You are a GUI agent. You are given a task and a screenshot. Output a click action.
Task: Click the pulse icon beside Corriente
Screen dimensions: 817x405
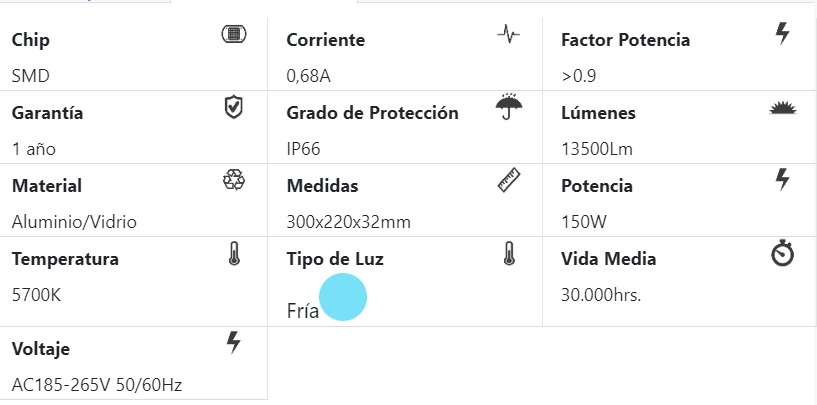(508, 35)
